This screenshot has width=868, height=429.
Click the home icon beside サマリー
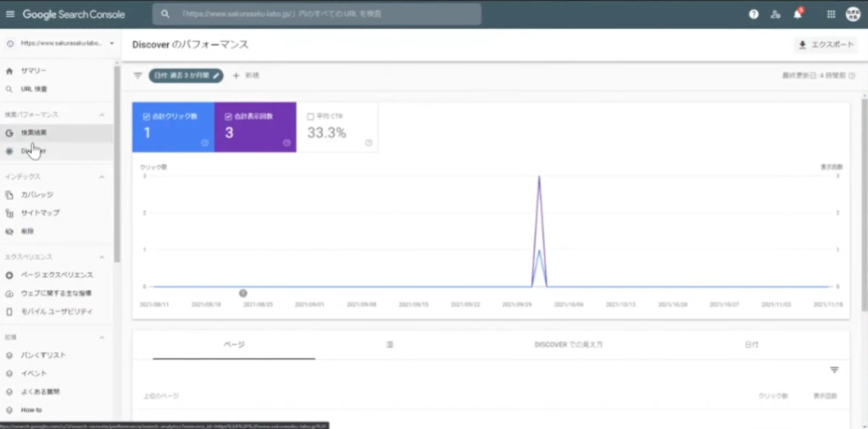[x=8, y=71]
